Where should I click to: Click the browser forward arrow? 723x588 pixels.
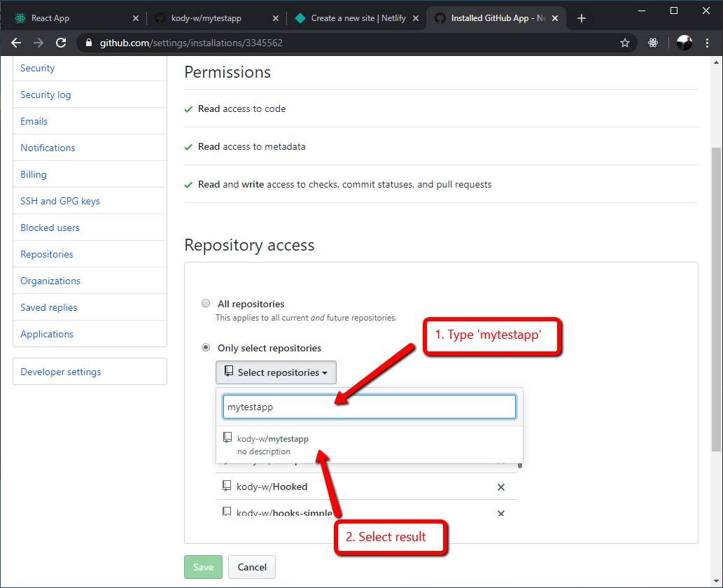tap(38, 43)
